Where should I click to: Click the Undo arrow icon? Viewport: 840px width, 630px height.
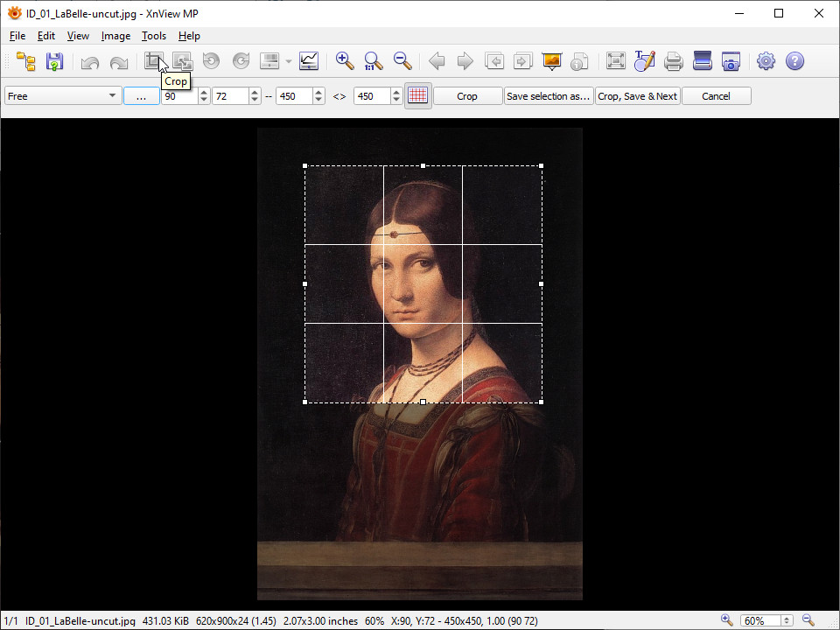pos(90,61)
